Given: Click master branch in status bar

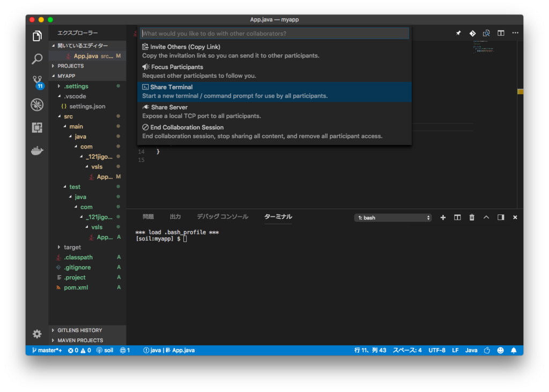Looking at the screenshot, I should click(x=47, y=350).
